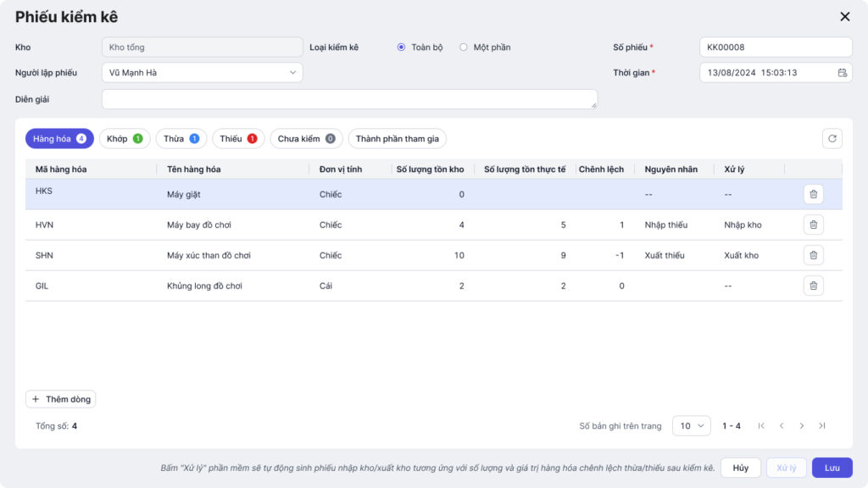This screenshot has width=868, height=488.
Task: Jump to last page arrow
Action: 822,426
